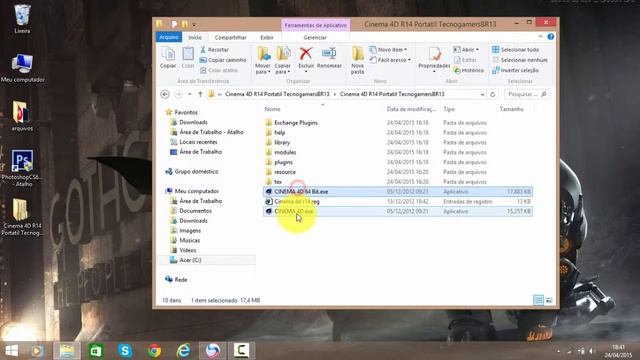The width and height of the screenshot is (640, 360).
Task: Switch to the Início ribbon tab
Action: pyautogui.click(x=195, y=37)
